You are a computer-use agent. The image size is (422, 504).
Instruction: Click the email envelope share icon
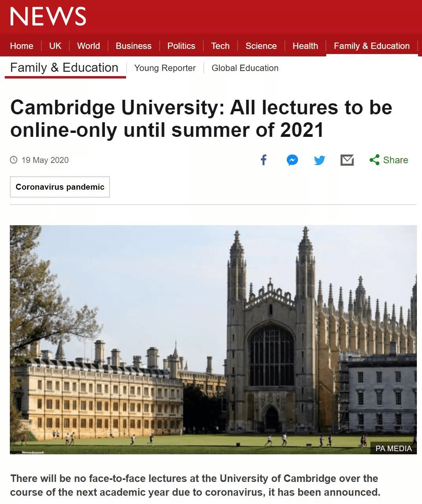pyautogui.click(x=347, y=160)
